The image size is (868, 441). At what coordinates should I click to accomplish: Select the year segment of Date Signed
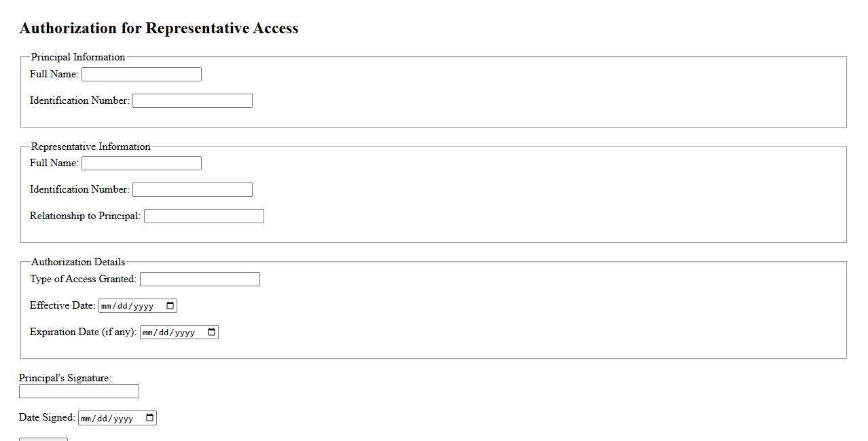tap(123, 418)
